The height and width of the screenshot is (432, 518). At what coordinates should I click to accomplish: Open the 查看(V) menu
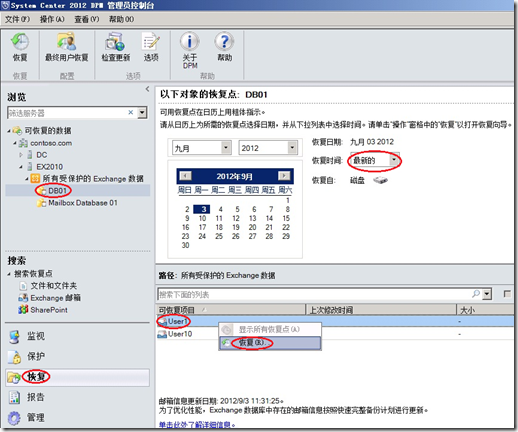[x=87, y=19]
